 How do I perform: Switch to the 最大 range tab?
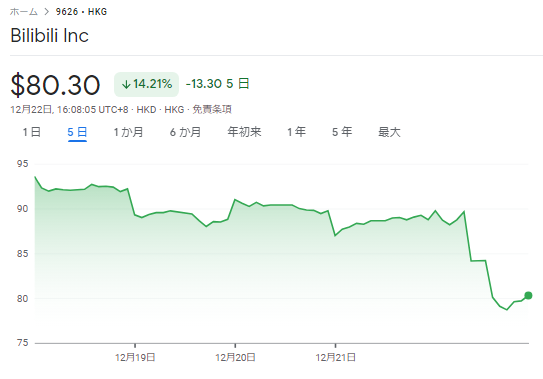pos(389,132)
